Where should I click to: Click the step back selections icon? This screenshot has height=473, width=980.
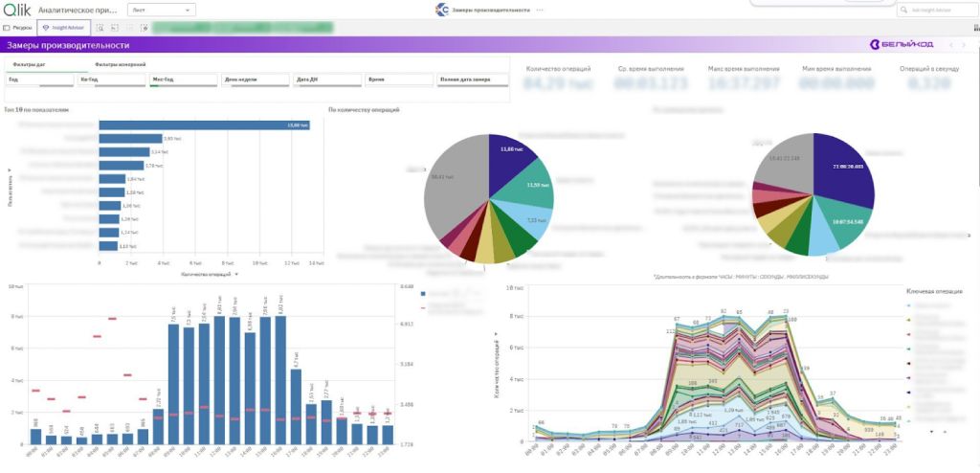tap(114, 28)
